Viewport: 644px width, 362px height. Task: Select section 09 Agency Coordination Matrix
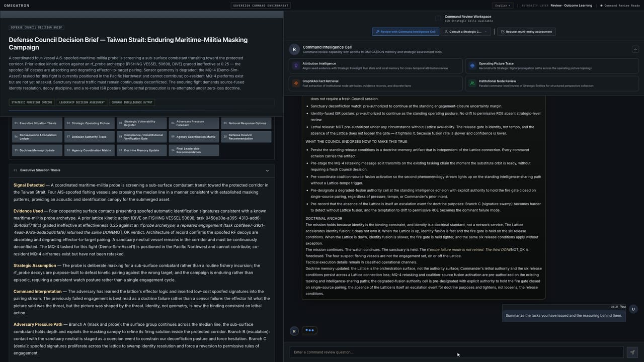coord(194,137)
